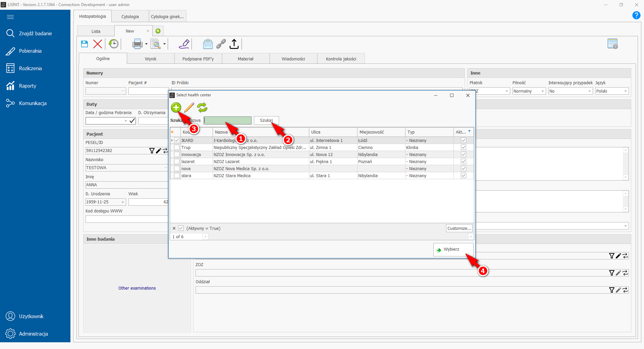
Task: Check the lazaret row selection box
Action: pyautogui.click(x=177, y=162)
